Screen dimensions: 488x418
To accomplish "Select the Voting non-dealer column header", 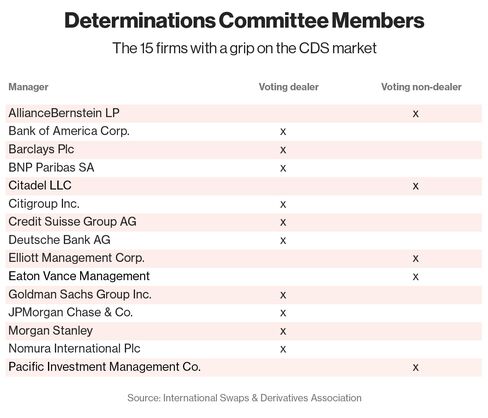I will (421, 87).
